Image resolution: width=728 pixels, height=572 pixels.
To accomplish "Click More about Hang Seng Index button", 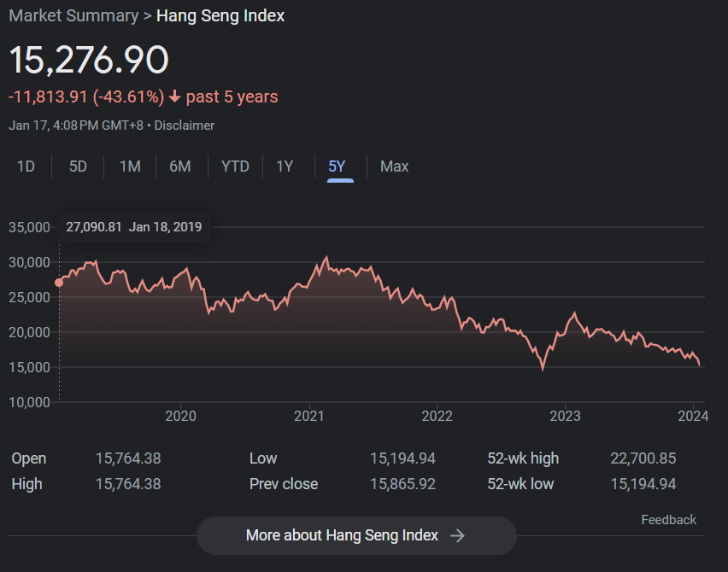I will tap(356, 535).
